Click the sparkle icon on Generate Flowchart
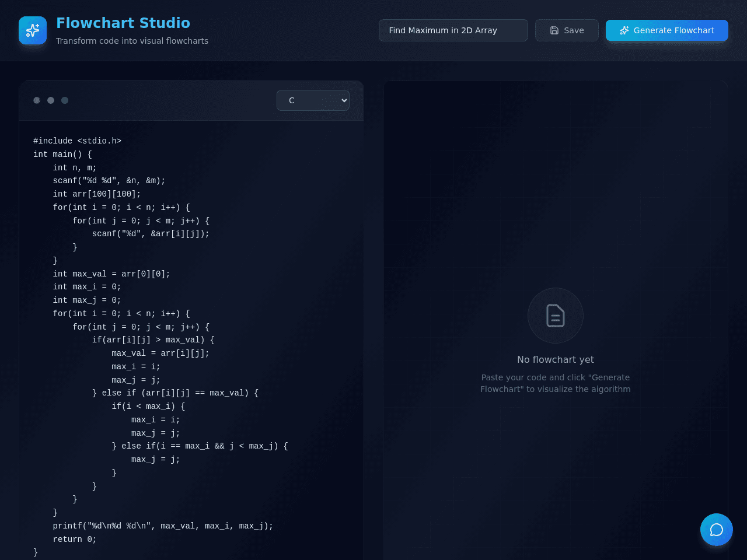747x560 pixels. 624,30
